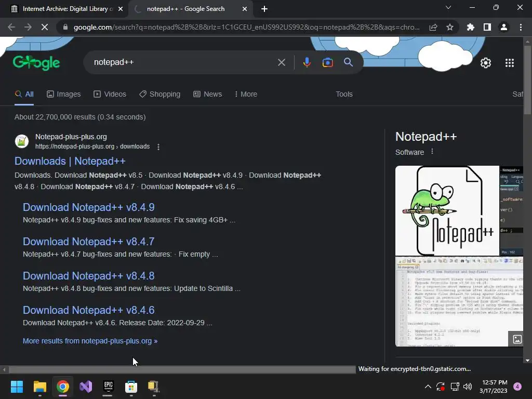
Task: Close the Internet Archive tab
Action: (121, 9)
